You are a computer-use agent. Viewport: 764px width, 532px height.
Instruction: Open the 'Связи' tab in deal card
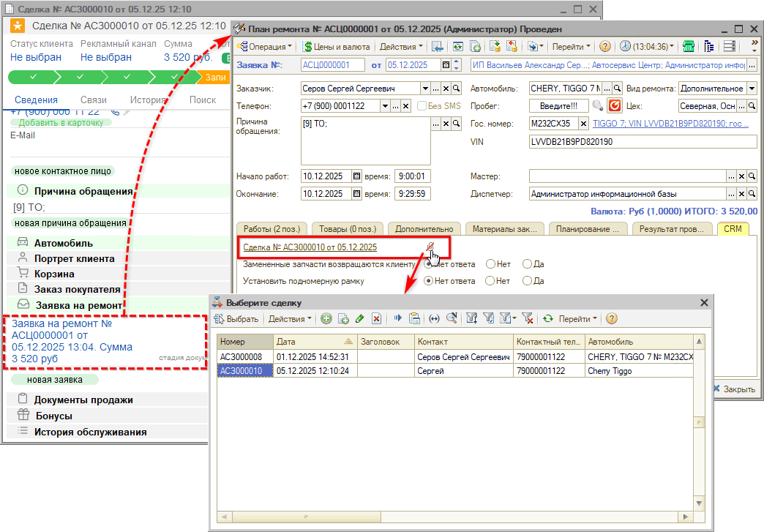pos(94,100)
